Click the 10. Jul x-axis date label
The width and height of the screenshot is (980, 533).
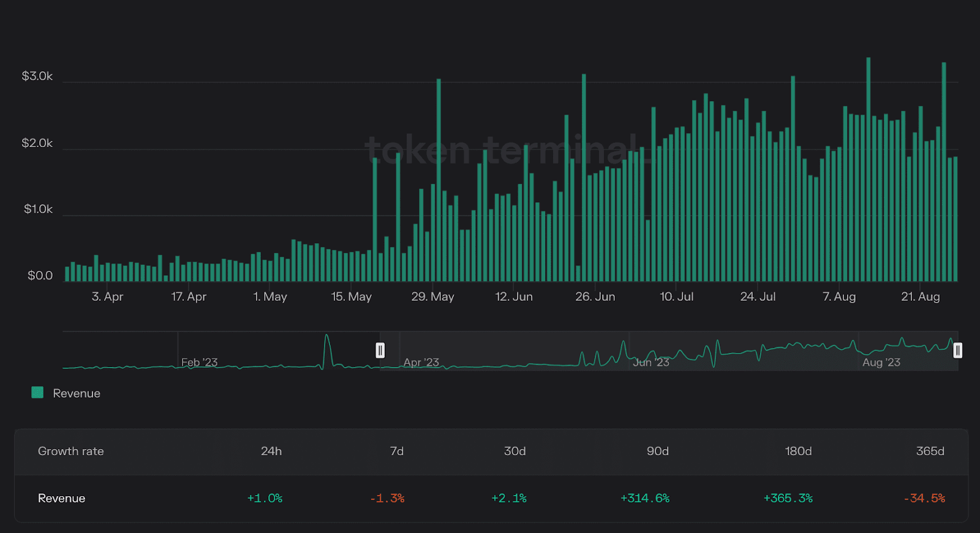(676, 297)
